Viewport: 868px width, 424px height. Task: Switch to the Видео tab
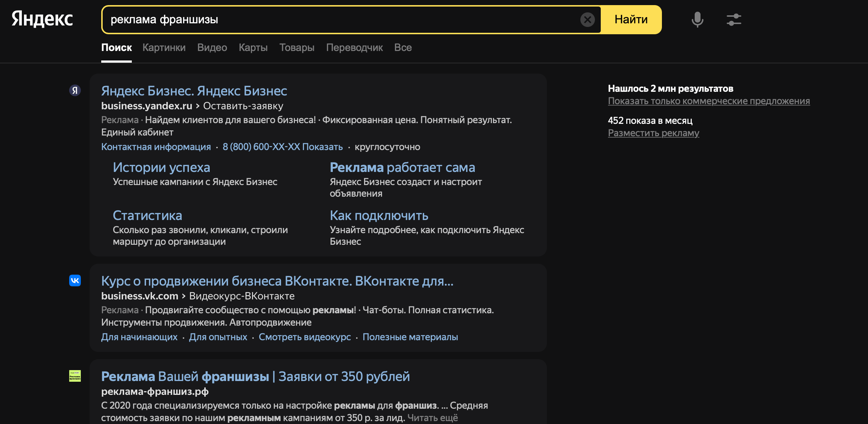pos(212,48)
